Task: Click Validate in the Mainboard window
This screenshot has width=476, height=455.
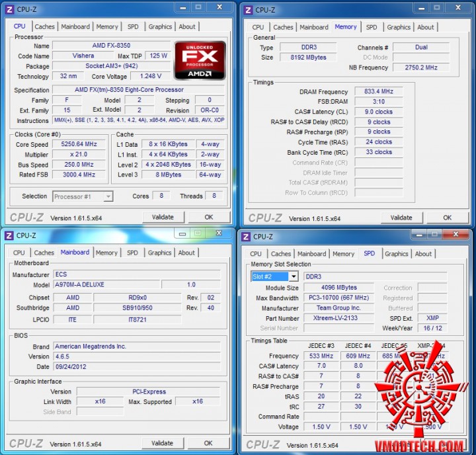Action: pyautogui.click(x=163, y=443)
